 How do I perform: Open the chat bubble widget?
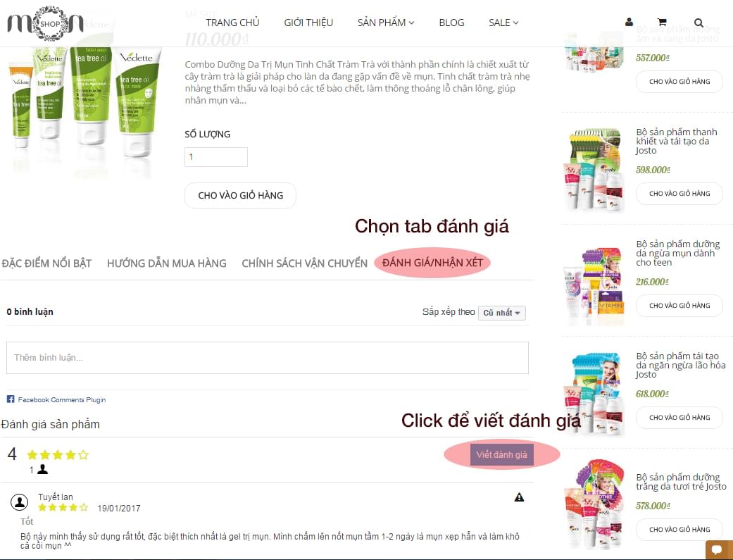(718, 549)
